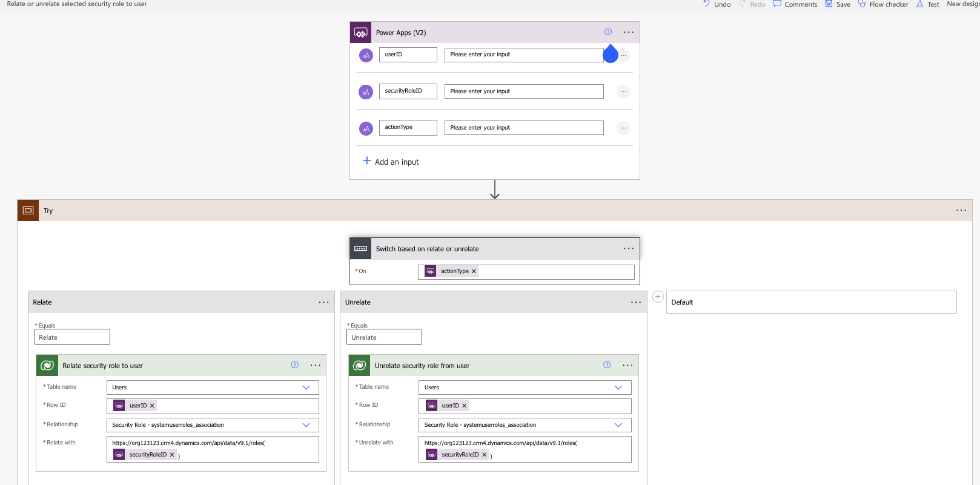Open the Switch action ellipsis menu
Viewport: 980px width, 485px height.
629,248
